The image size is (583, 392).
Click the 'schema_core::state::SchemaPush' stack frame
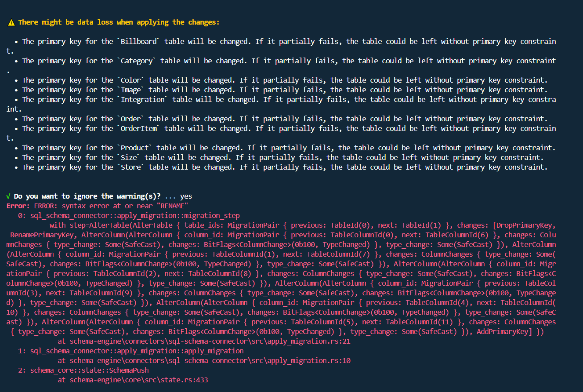click(89, 370)
